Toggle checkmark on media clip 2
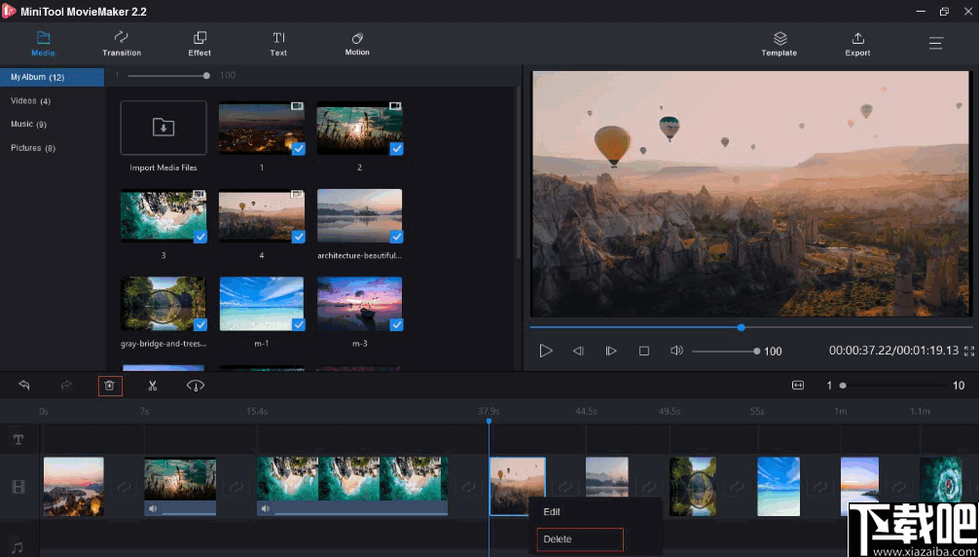The width and height of the screenshot is (980, 557). point(396,149)
